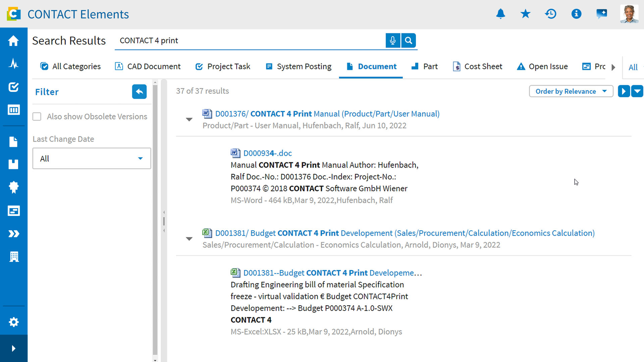Collapse the D001376 result entry

pos(189,119)
